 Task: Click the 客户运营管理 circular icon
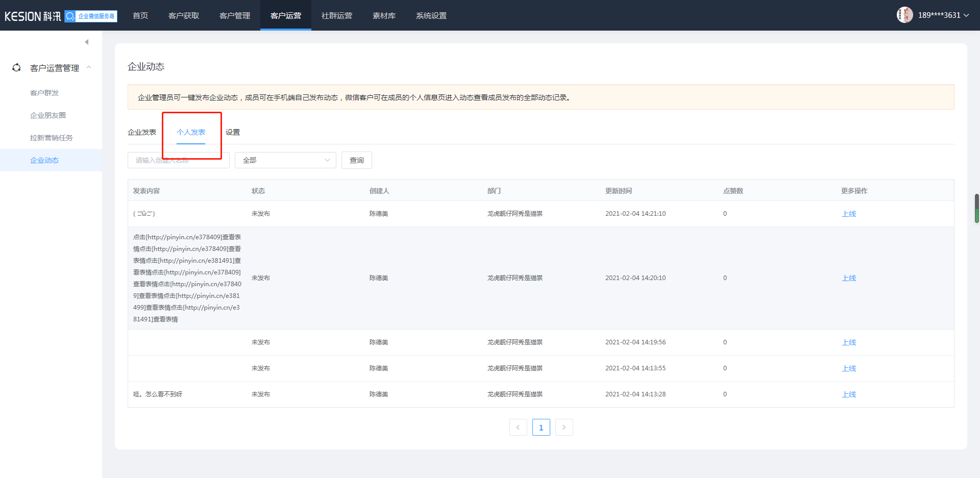(16, 68)
